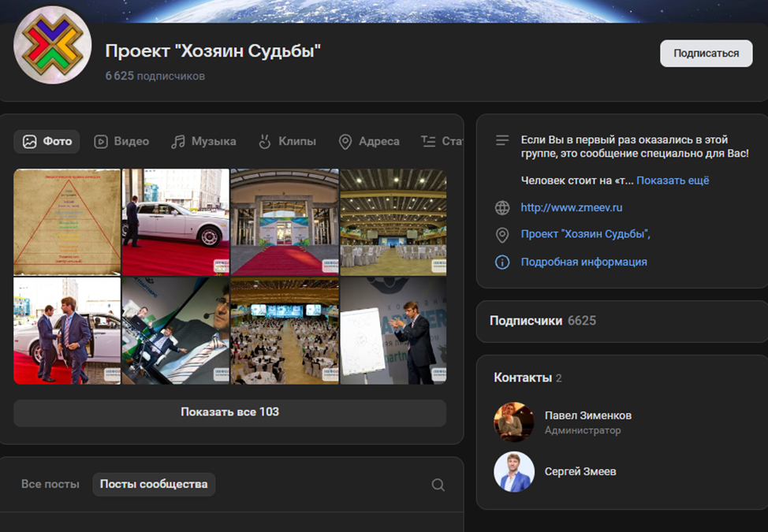Open Сергей Змеев's avatar
This screenshot has height=532, width=768.
click(x=514, y=472)
